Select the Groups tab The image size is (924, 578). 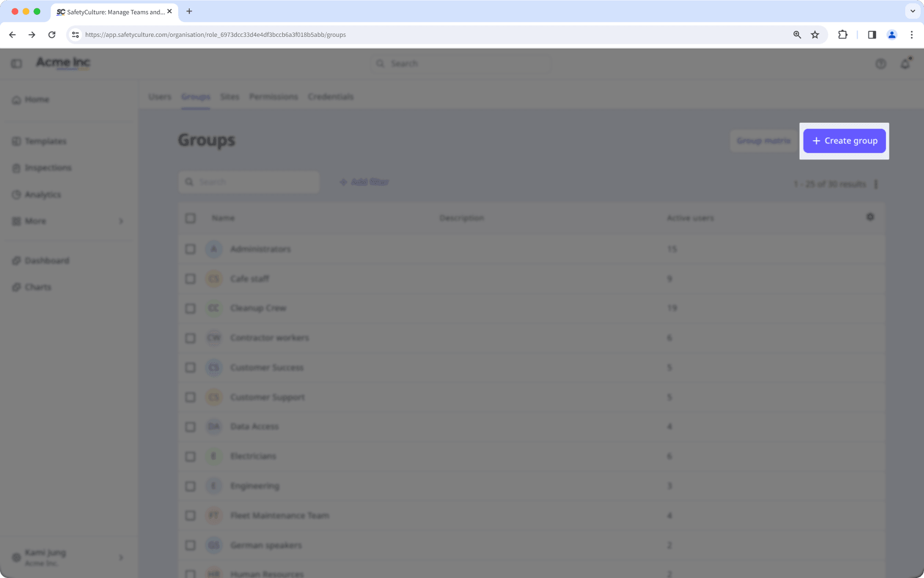coord(196,97)
